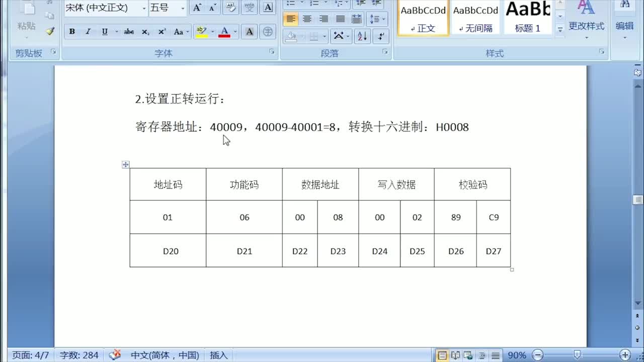The image size is (644, 362).
Task: Expand the styles gallery
Action: point(560,30)
